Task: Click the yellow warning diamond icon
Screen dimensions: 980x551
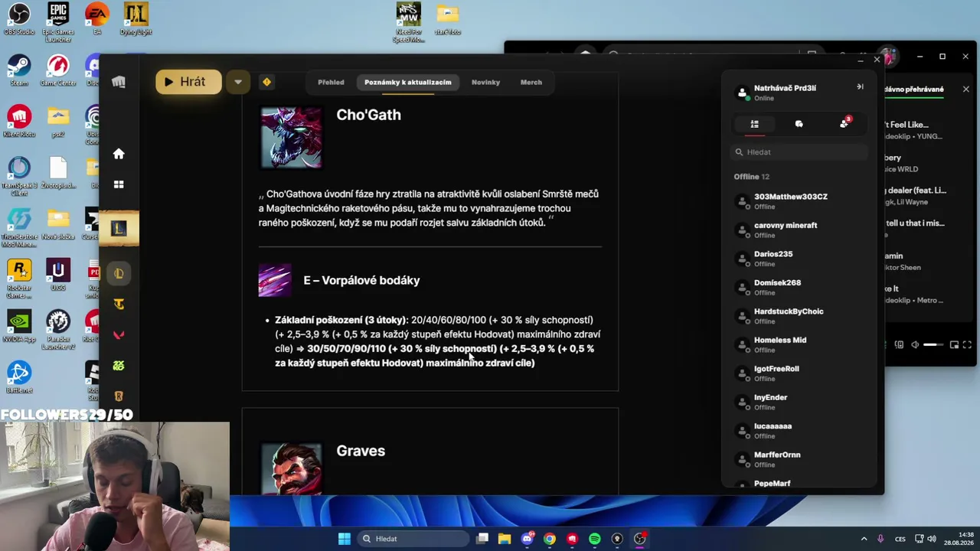Action: click(x=266, y=82)
